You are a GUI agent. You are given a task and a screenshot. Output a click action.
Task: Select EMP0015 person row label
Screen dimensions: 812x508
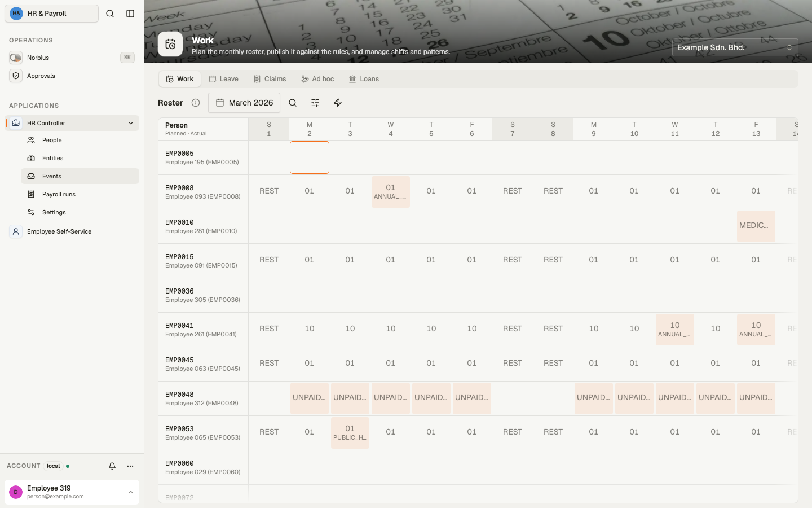pyautogui.click(x=203, y=261)
